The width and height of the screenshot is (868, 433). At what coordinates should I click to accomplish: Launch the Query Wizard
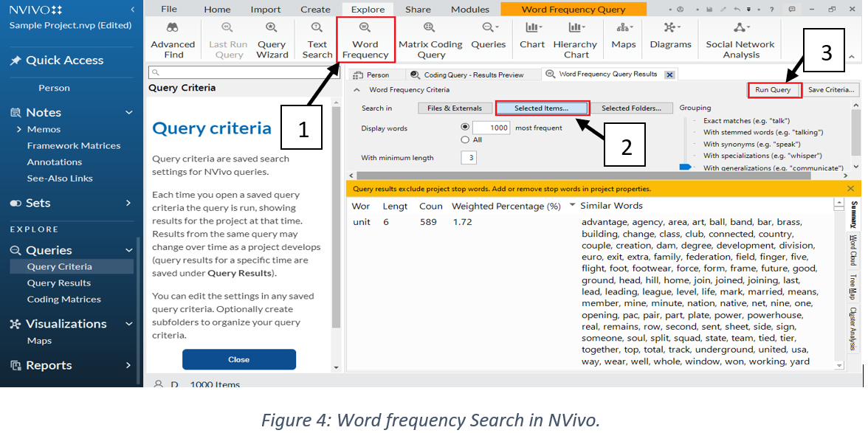pyautogui.click(x=272, y=44)
